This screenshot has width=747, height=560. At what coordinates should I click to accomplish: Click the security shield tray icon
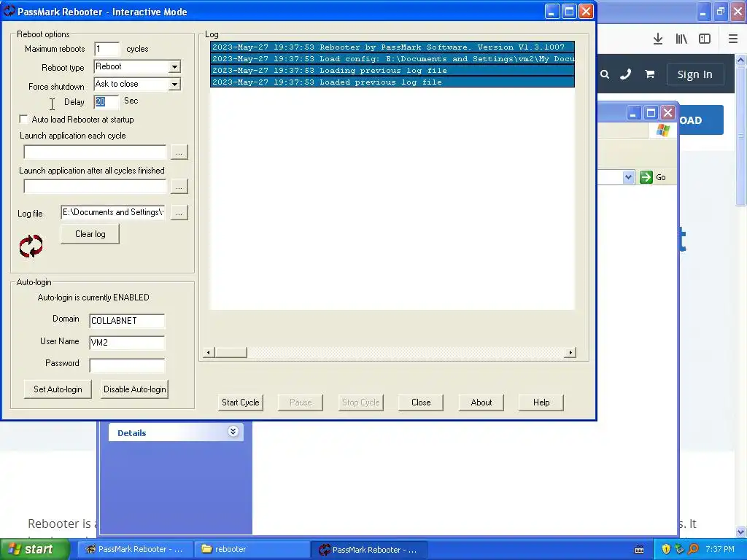point(665,549)
